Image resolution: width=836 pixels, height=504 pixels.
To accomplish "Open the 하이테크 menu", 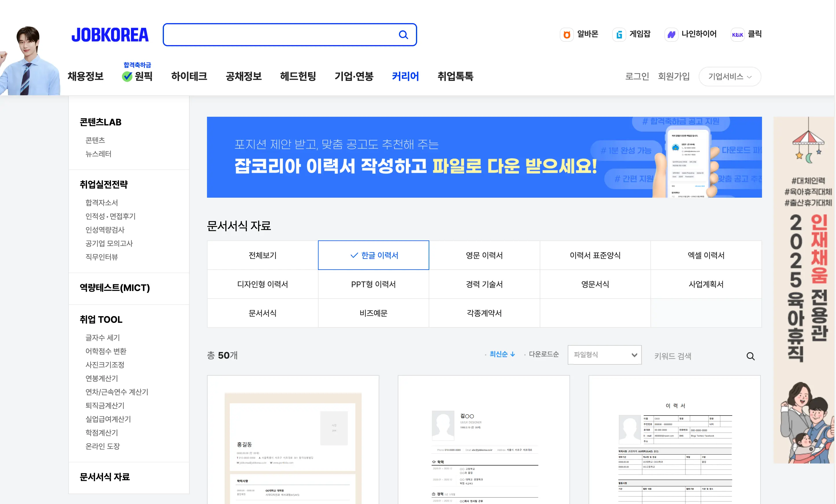I will click(189, 76).
